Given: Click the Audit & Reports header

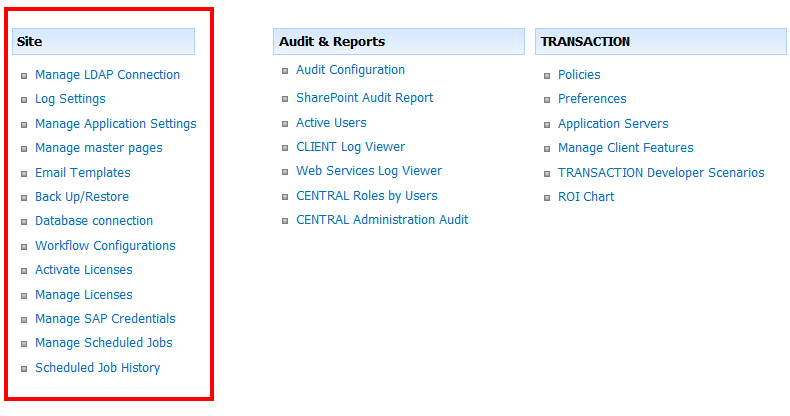Looking at the screenshot, I should pos(399,41).
